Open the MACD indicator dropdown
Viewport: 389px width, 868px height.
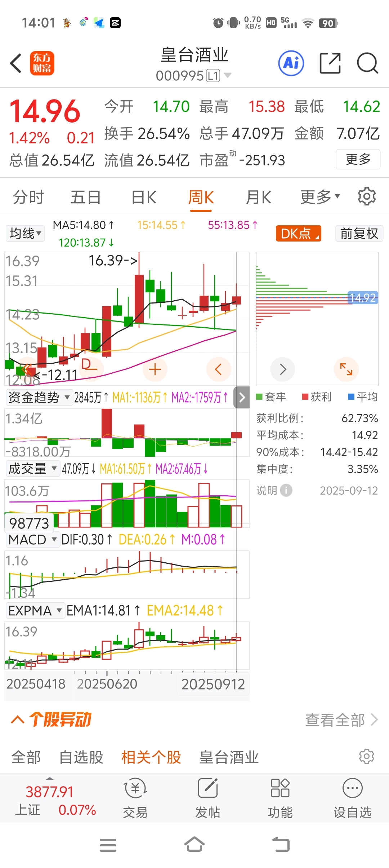pyautogui.click(x=33, y=540)
